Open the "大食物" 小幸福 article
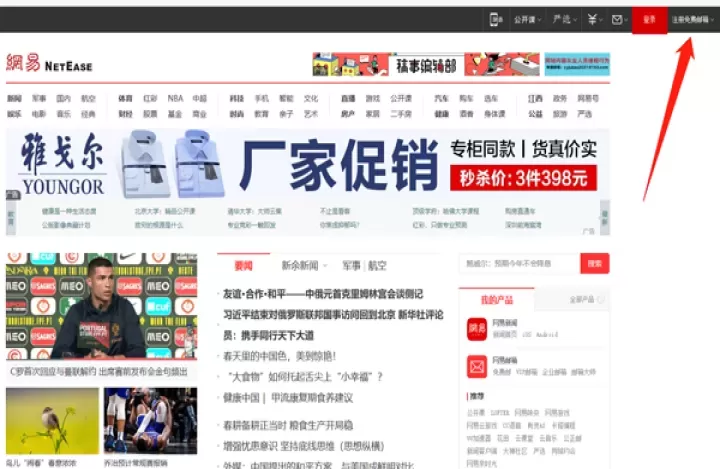 coord(305,377)
